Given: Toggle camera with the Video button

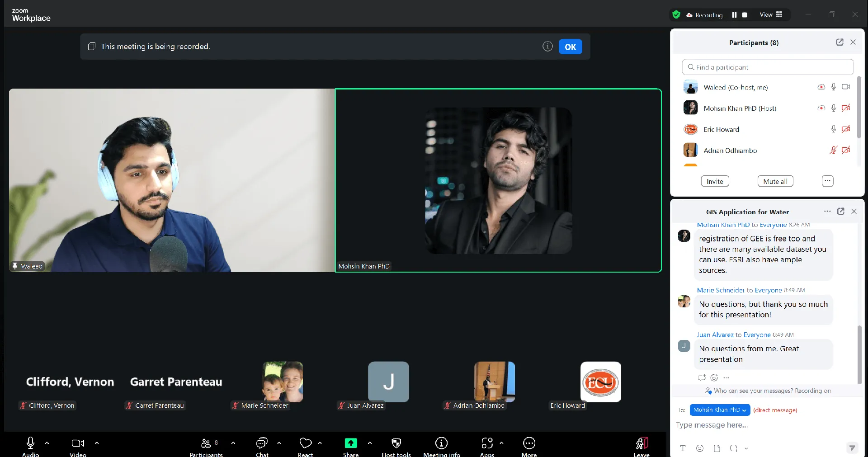Looking at the screenshot, I should [x=78, y=443].
